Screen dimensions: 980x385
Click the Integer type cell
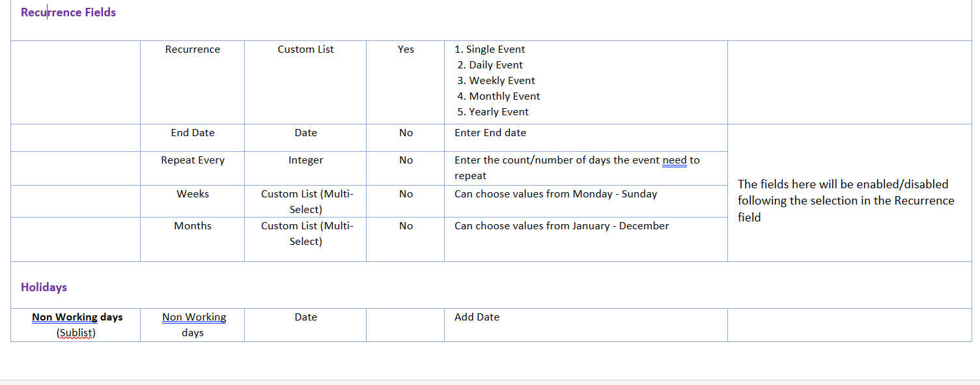pyautogui.click(x=305, y=160)
